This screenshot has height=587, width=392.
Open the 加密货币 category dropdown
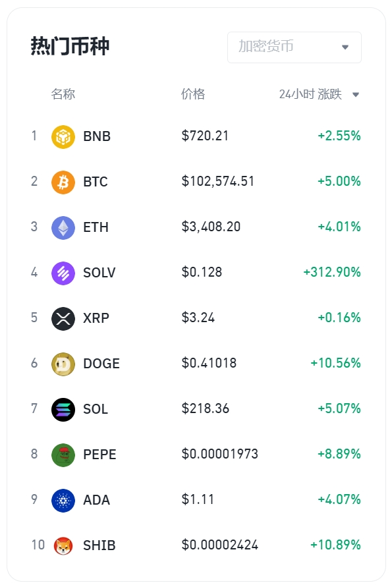[x=294, y=47]
